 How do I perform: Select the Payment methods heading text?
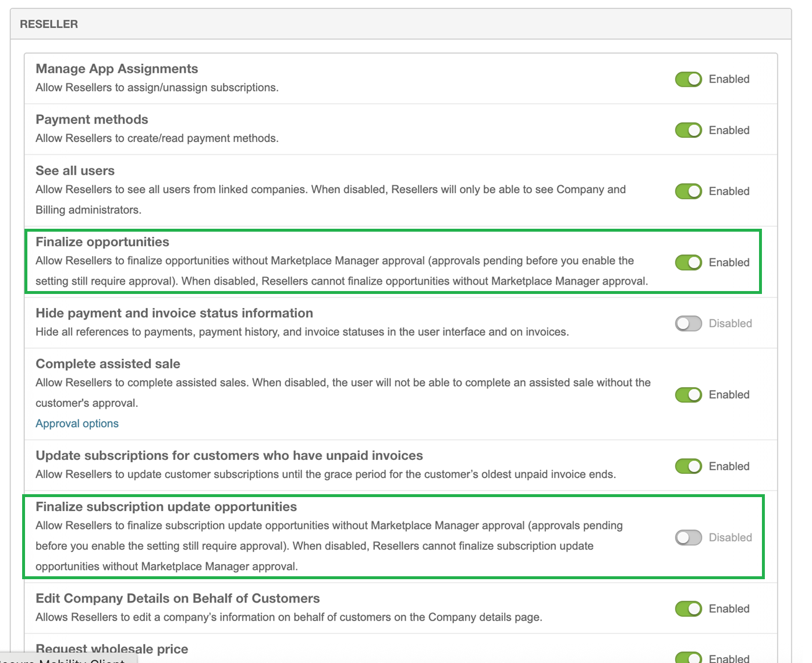92,119
